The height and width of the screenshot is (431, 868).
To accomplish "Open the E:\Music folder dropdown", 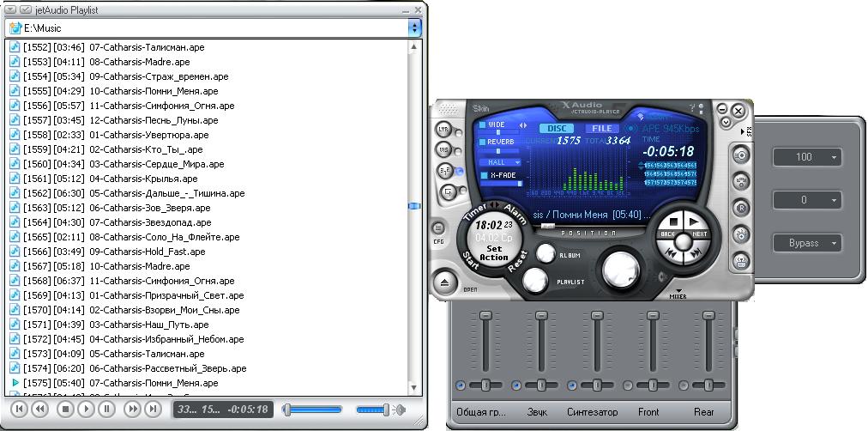I will coord(414,28).
